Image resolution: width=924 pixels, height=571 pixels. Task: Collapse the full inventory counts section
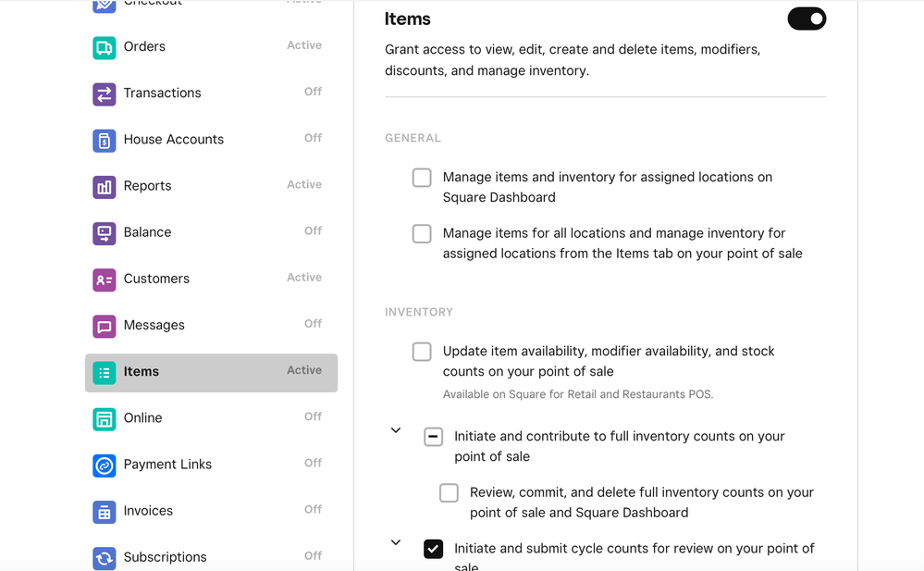pos(396,430)
